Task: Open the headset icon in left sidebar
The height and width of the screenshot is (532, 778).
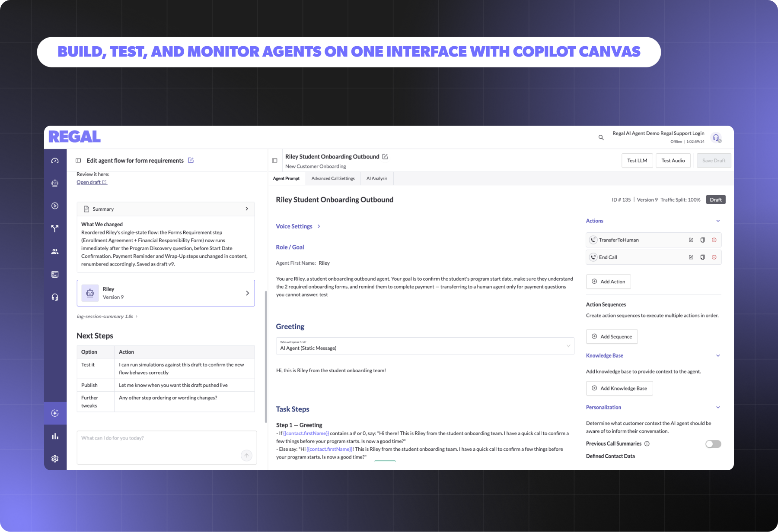Action: click(x=55, y=297)
